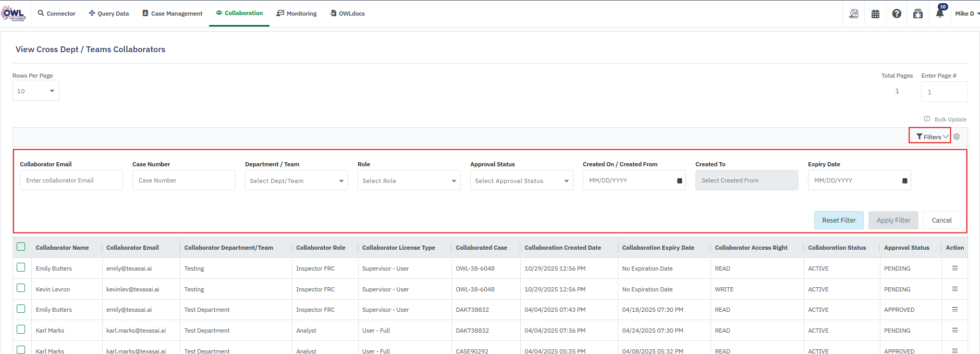Open the Select Approval Status dropdown
The height and width of the screenshot is (354, 980).
521,181
